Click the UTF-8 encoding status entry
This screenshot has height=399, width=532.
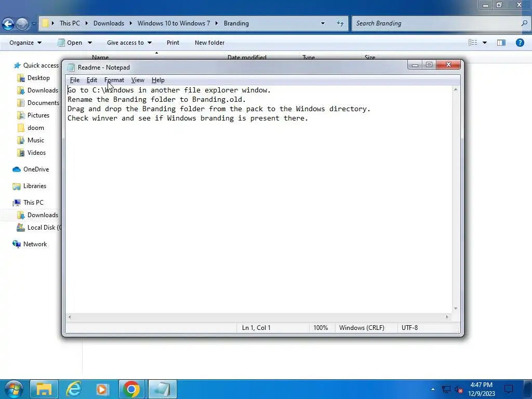(x=409, y=328)
